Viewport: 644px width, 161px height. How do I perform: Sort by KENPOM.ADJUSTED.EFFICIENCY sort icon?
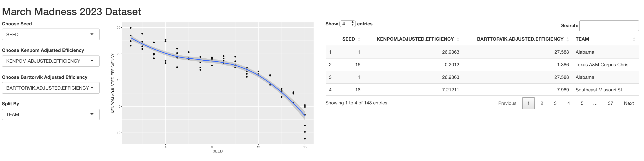point(458,39)
